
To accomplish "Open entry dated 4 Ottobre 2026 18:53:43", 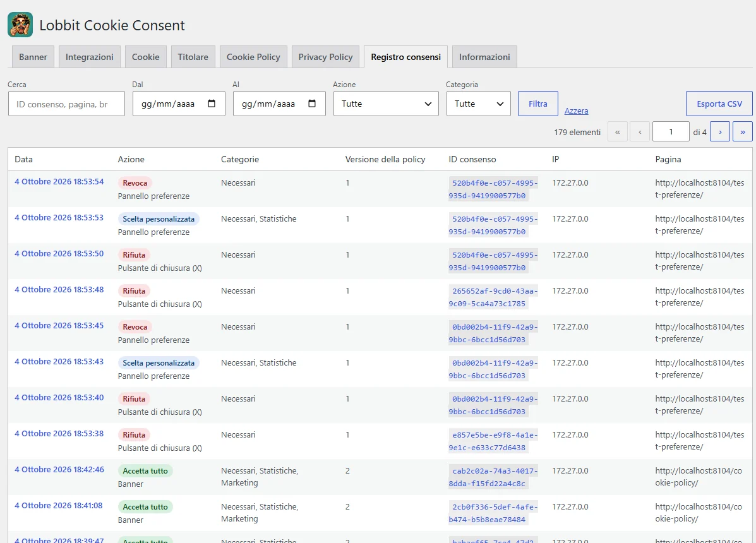I will coord(59,361).
